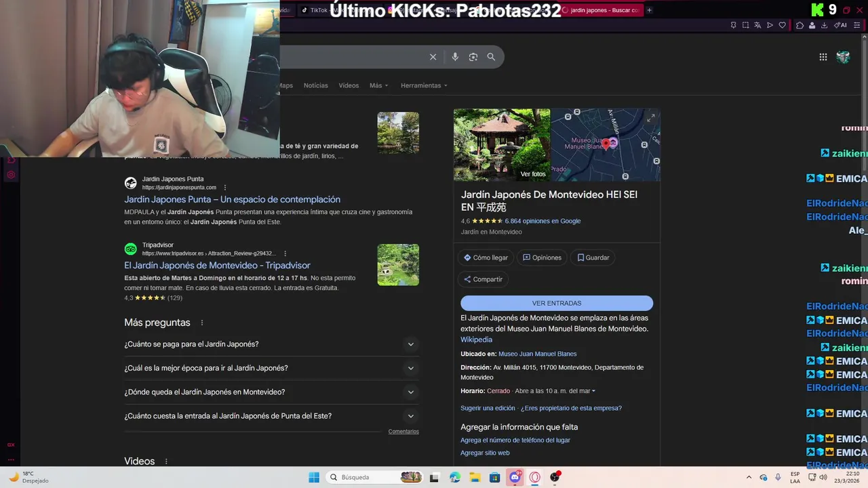868x488 pixels.
Task: Open the browser AI assistant button
Action: (x=841, y=25)
